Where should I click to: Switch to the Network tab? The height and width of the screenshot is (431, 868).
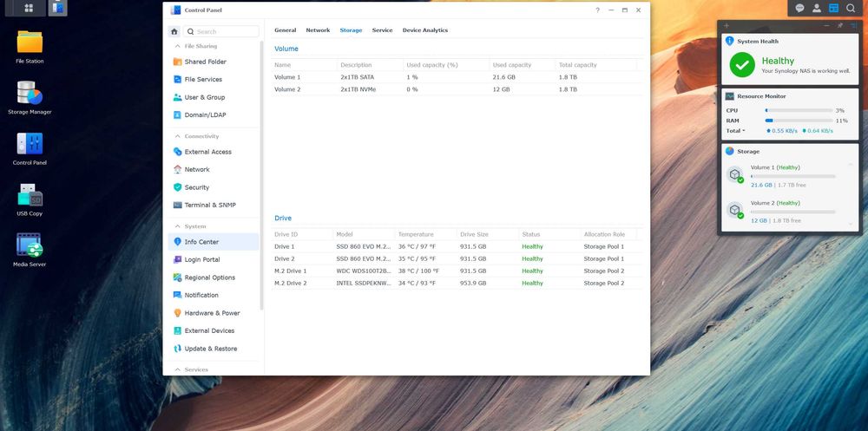pyautogui.click(x=318, y=30)
